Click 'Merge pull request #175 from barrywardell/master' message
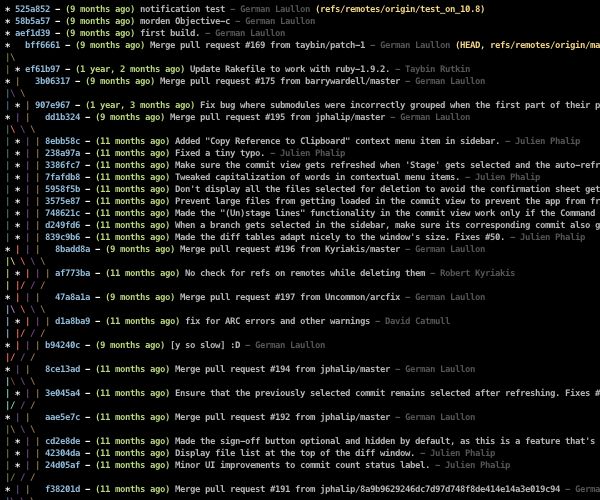600x500 pixels. point(280,81)
